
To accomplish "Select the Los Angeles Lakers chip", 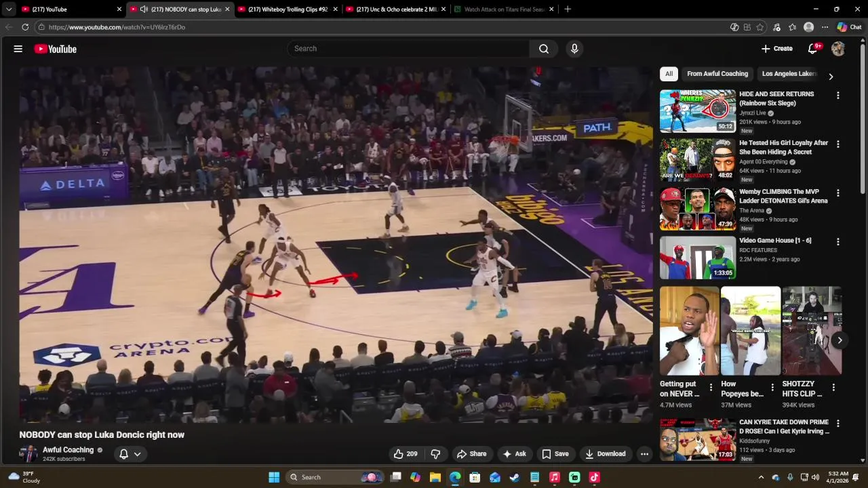I will [789, 74].
